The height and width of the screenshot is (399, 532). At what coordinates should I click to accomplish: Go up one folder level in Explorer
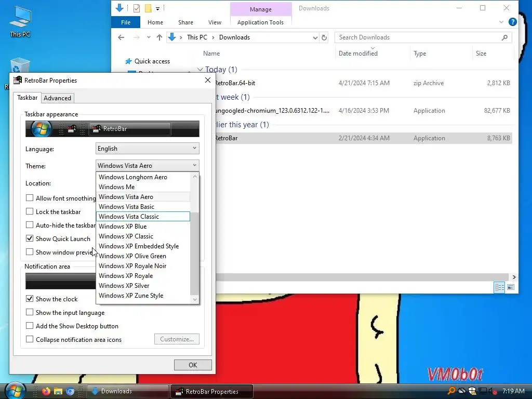159,37
